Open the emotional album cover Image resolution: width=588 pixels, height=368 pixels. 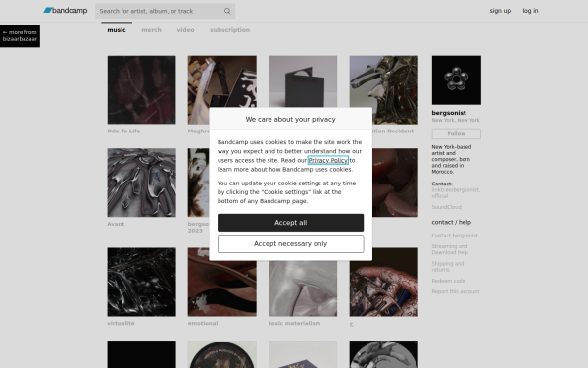pyautogui.click(x=222, y=289)
